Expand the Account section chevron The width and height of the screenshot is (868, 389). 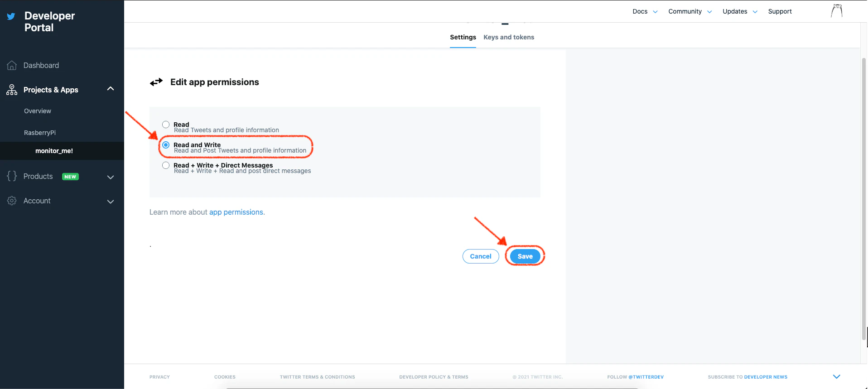click(x=111, y=202)
